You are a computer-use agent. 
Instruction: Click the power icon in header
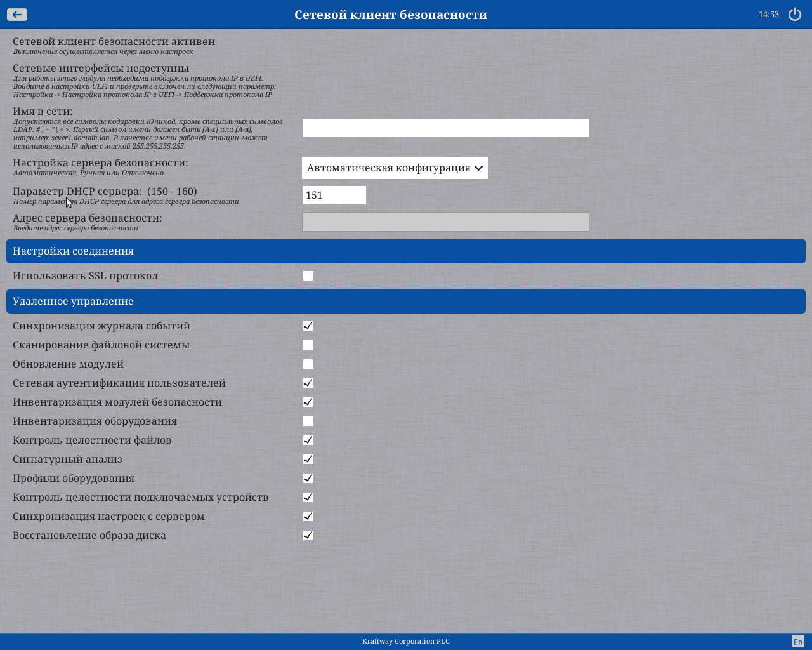[794, 15]
